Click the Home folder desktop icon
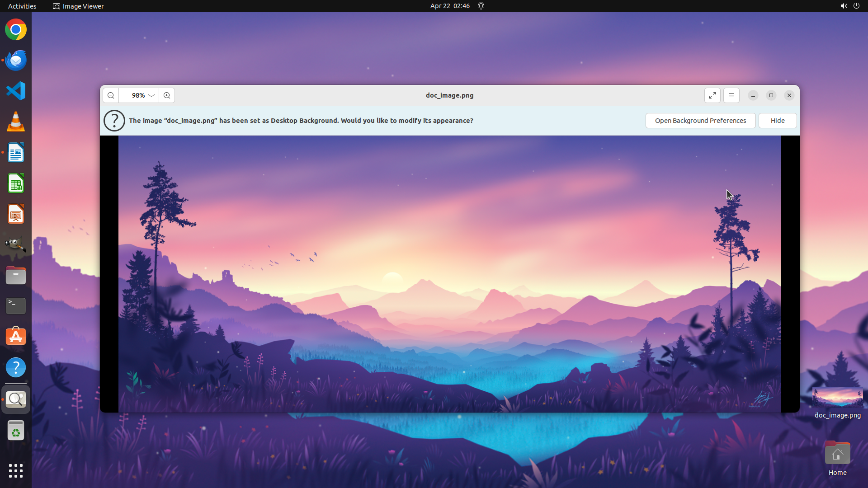 [x=837, y=454]
